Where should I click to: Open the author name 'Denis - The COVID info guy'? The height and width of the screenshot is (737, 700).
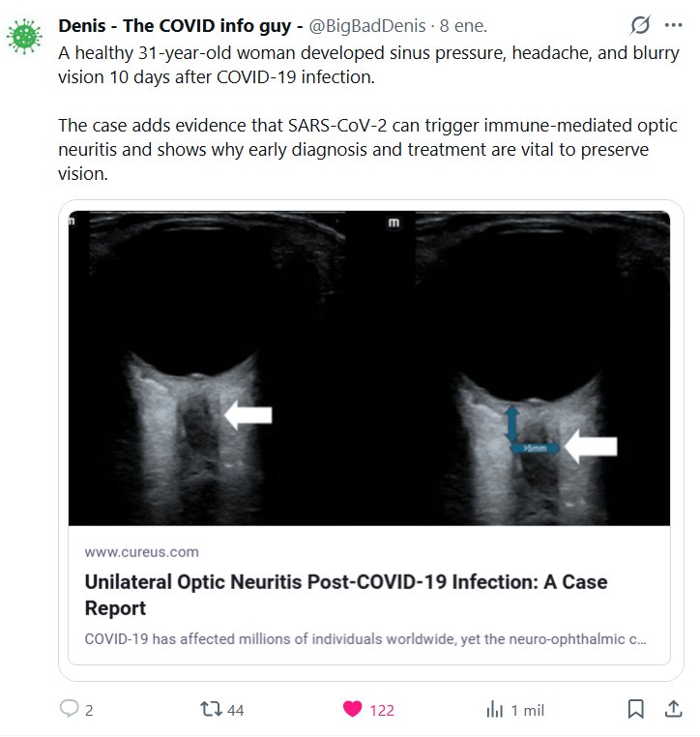point(180,24)
